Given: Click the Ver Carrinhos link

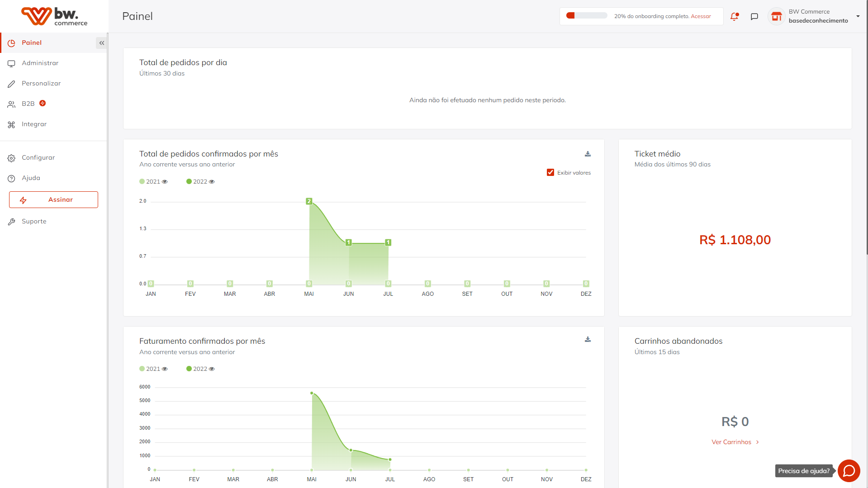Looking at the screenshot, I should [x=731, y=442].
